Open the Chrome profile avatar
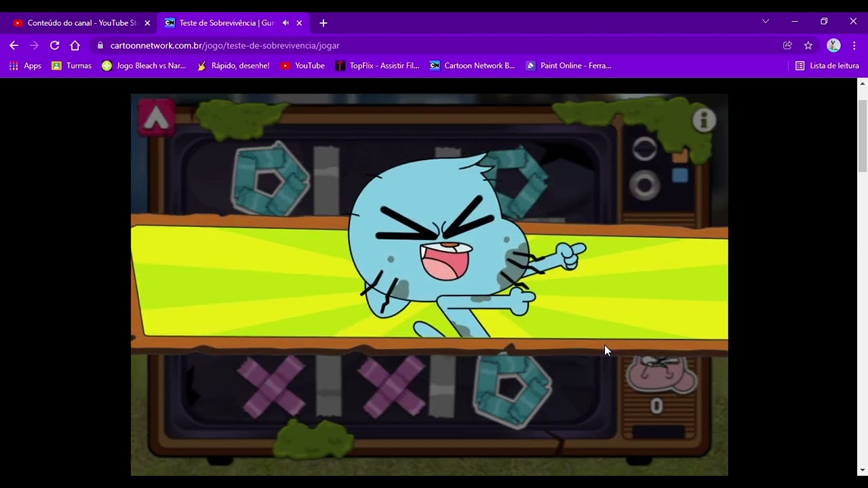Screen dimensions: 868x488 click(834, 45)
